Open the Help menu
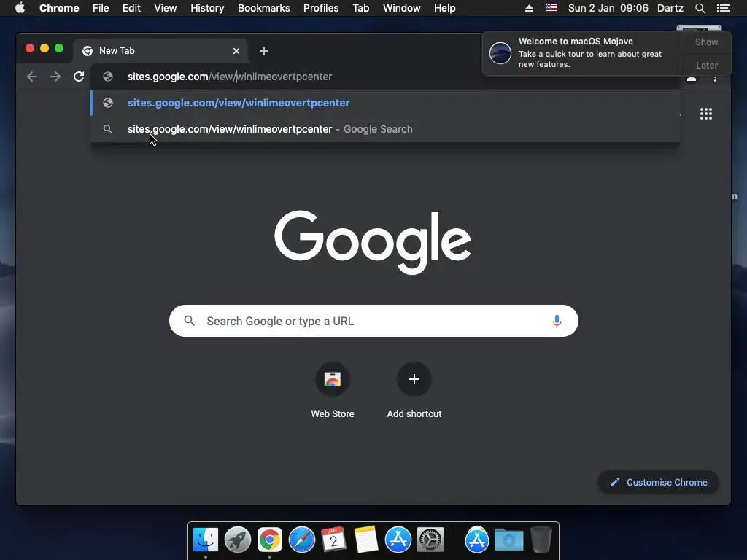747x560 pixels. 444,8
